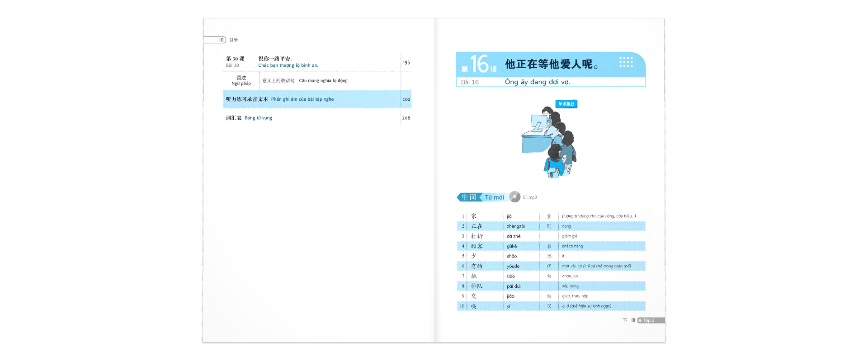Click the meaning 'giao, trao, nộp'

click(575, 296)
